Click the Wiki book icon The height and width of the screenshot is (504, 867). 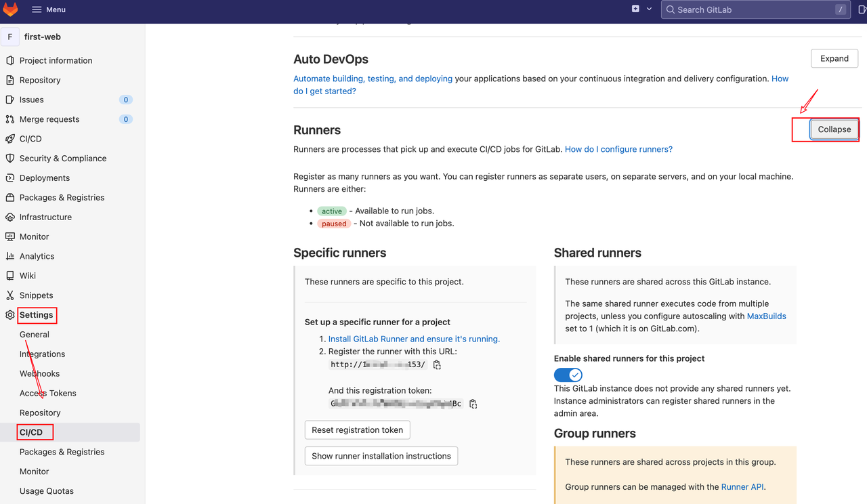click(9, 276)
